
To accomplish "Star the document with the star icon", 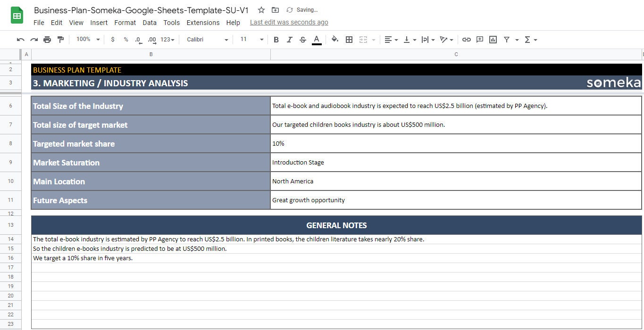I will coord(261,10).
